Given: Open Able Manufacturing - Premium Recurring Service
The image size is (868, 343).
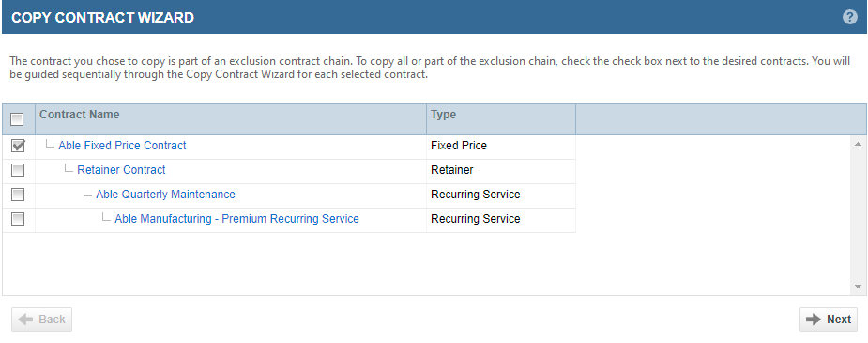Looking at the screenshot, I should coord(236,219).
